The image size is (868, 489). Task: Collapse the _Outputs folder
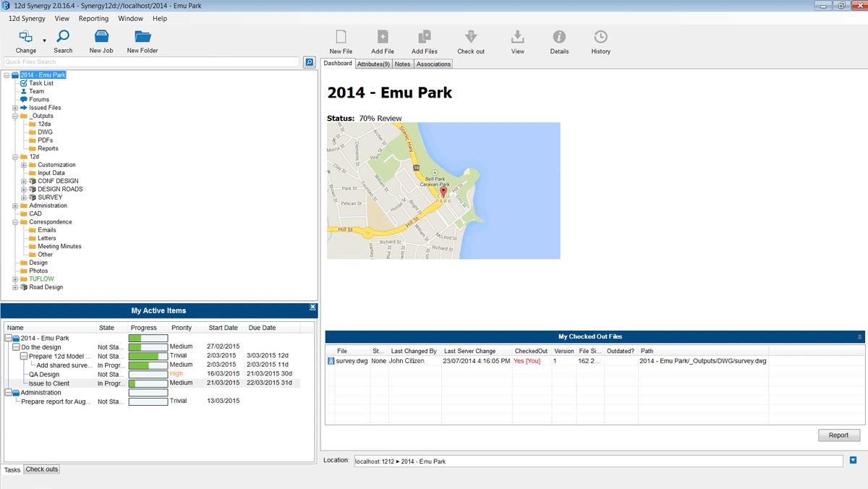(x=15, y=116)
